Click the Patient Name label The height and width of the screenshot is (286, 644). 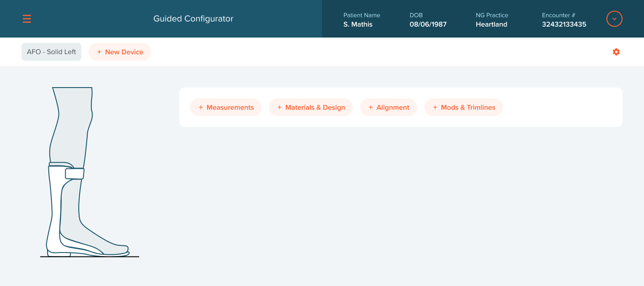tap(362, 15)
